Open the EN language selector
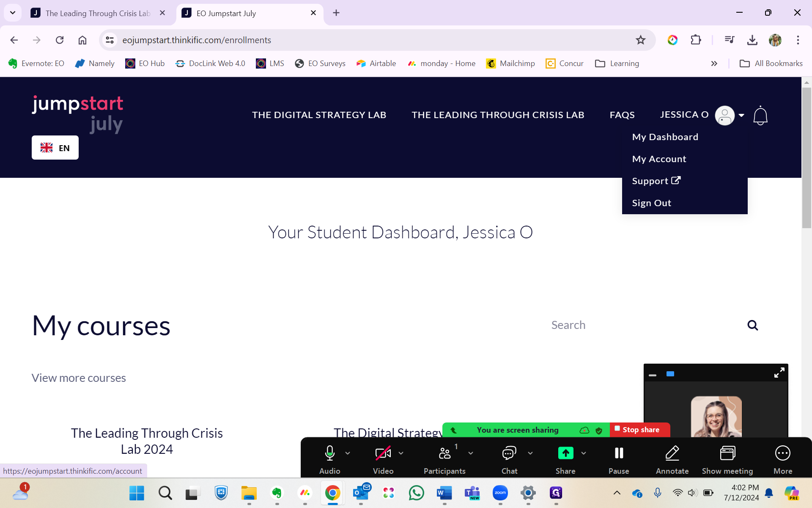812x508 pixels. click(x=55, y=148)
